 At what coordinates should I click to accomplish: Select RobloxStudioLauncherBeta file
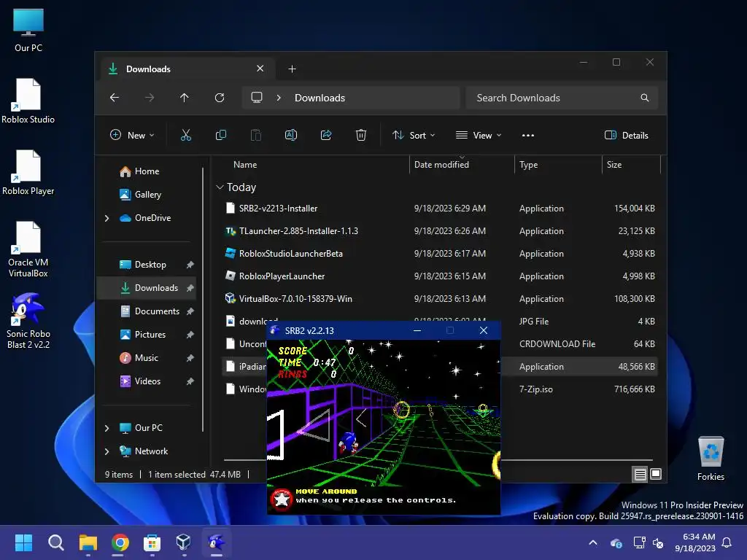tap(439, 254)
